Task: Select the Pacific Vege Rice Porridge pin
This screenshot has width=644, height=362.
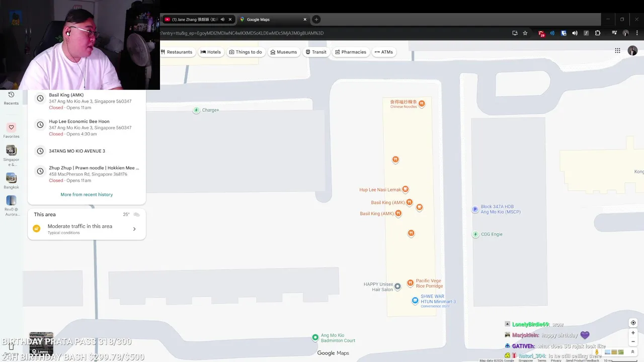Action: pyautogui.click(x=411, y=283)
